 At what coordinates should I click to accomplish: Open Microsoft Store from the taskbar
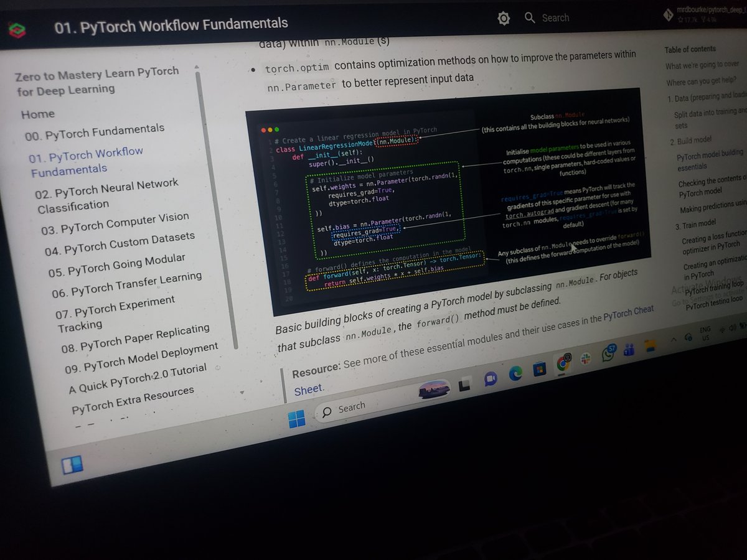(x=539, y=370)
